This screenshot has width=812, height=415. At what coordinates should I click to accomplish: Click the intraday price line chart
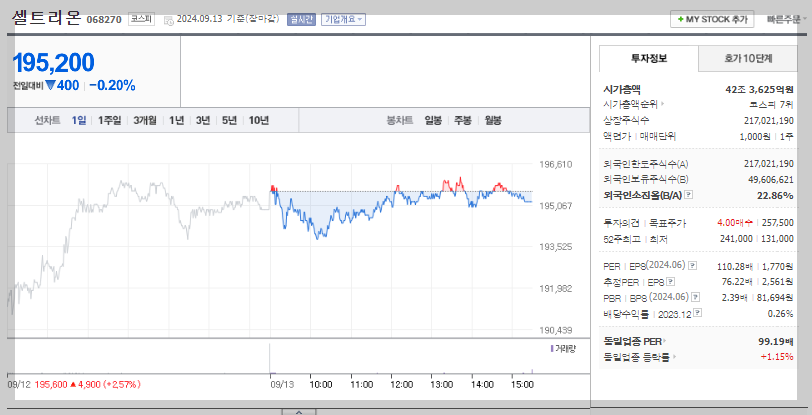click(x=269, y=247)
